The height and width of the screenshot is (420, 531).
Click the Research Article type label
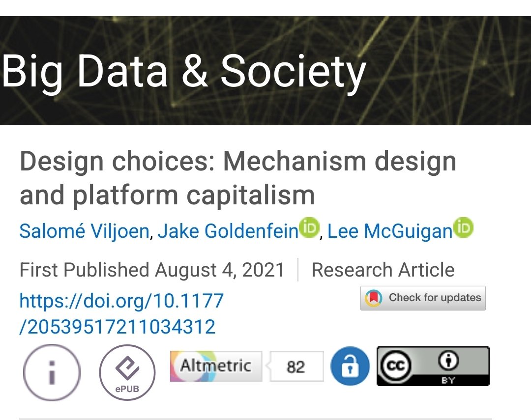coord(383,270)
